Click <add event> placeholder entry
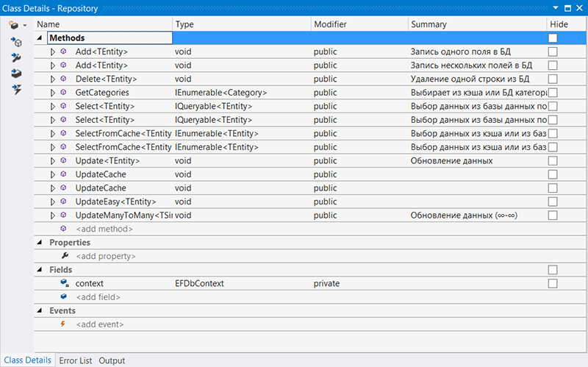The height and width of the screenshot is (367, 588). point(100,324)
